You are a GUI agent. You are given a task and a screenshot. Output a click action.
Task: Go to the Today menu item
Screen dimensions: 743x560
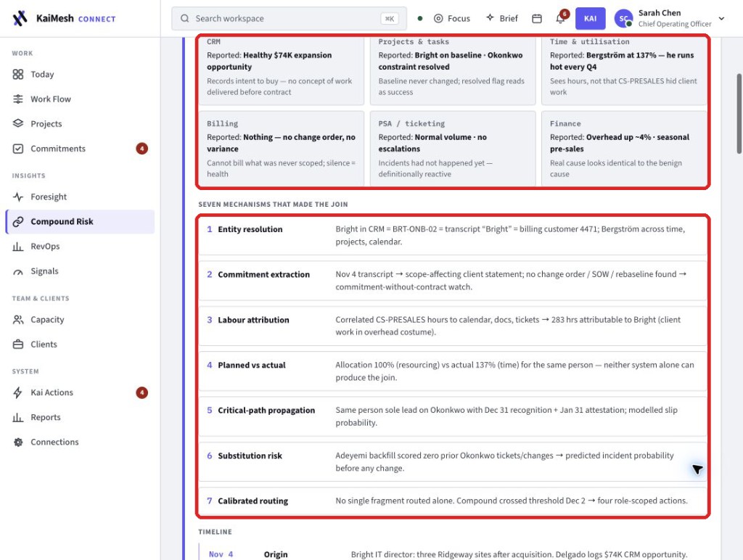[80, 75]
